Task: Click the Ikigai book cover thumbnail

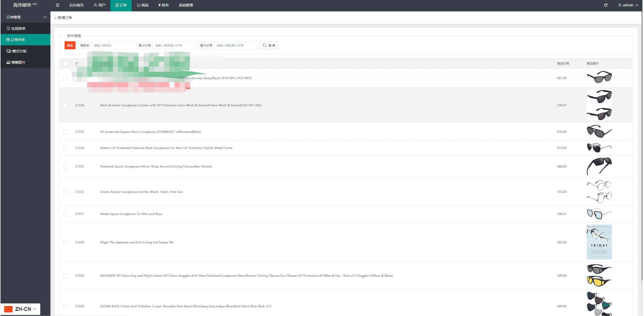Action: tap(599, 242)
